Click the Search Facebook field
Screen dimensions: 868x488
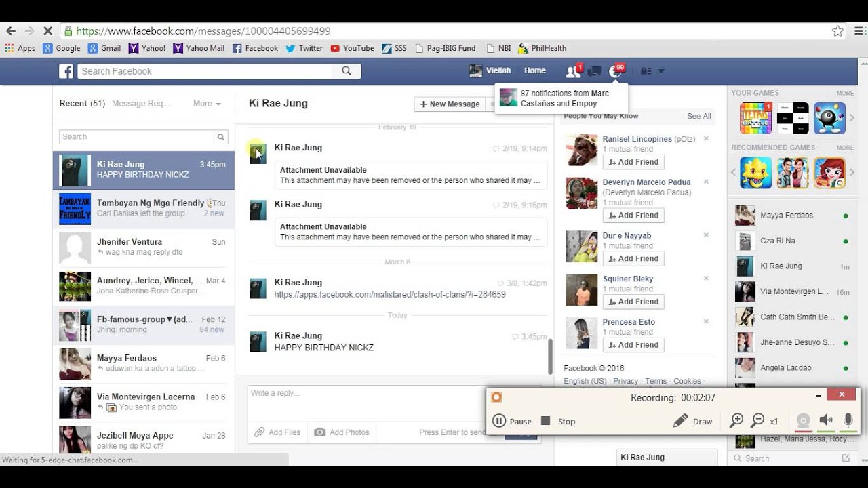point(205,71)
